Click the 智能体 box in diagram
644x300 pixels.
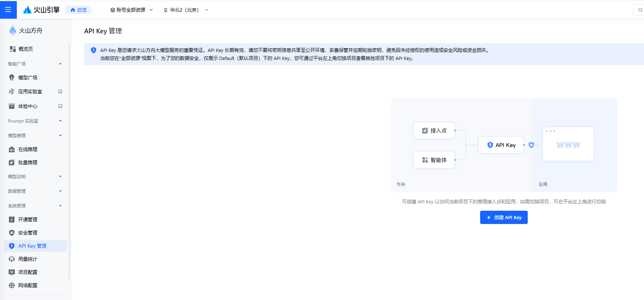pos(434,160)
